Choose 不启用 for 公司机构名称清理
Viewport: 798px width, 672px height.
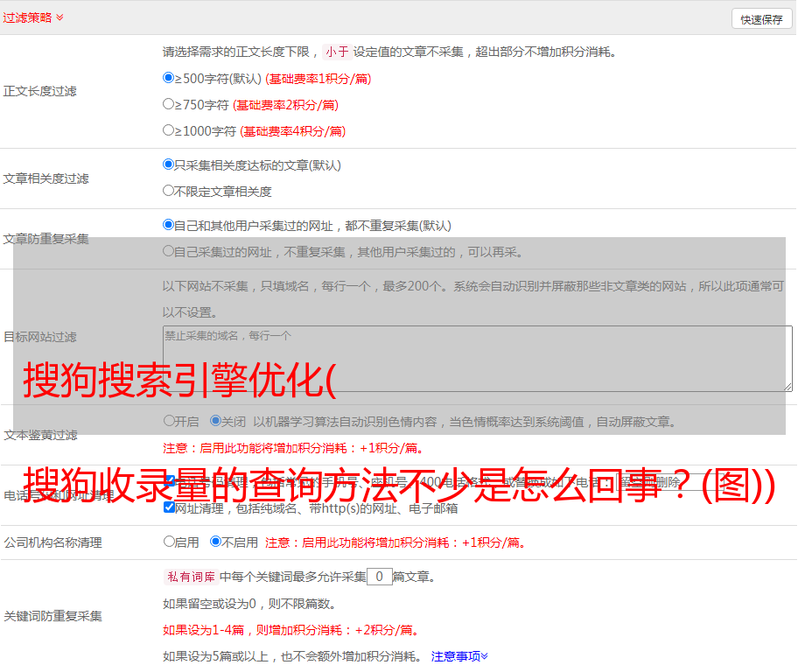[x=216, y=541]
